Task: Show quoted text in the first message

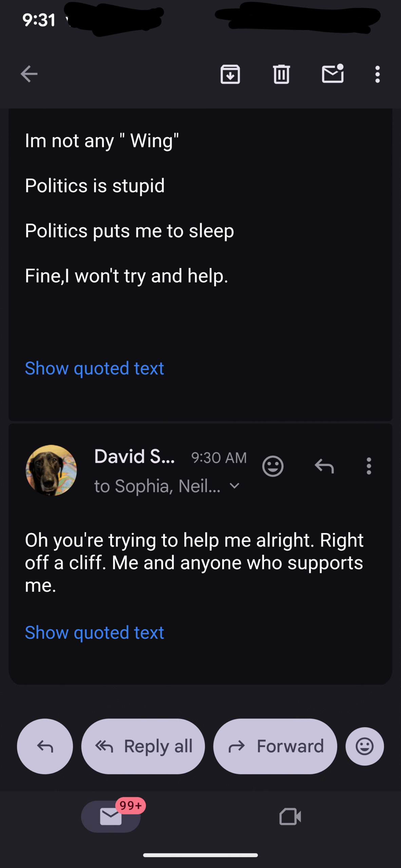Action: tap(94, 368)
